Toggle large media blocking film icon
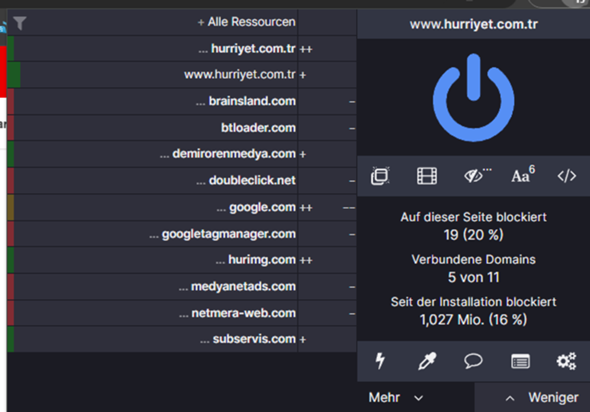This screenshot has width=590, height=412. tap(427, 176)
